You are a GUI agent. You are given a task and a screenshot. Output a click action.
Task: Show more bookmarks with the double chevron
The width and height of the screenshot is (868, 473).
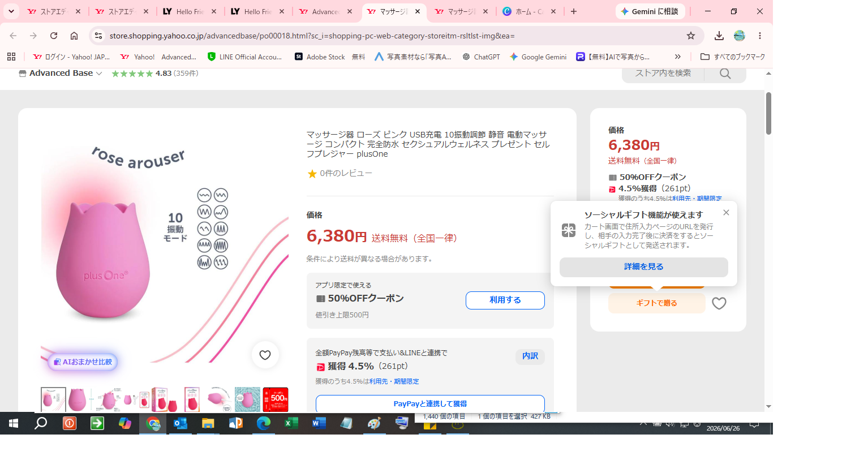coord(678,57)
